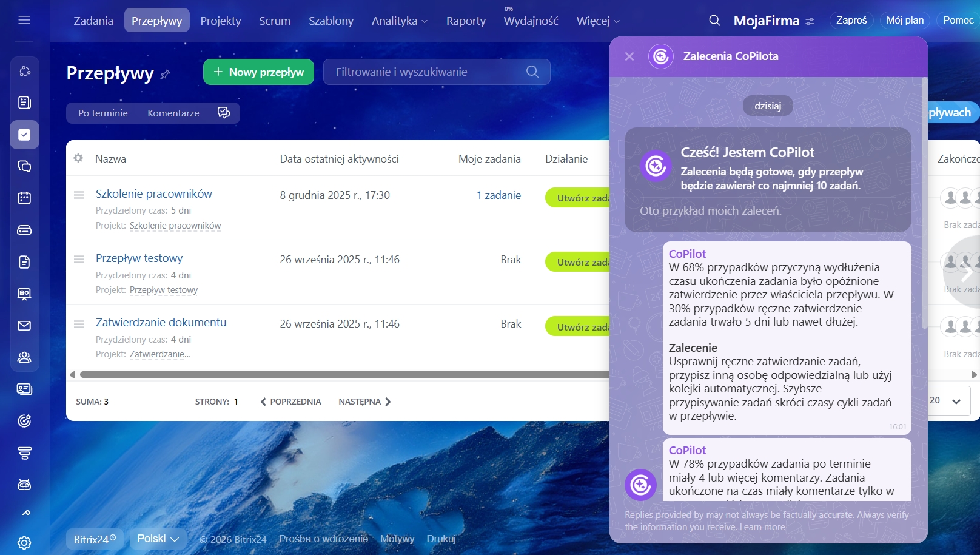Image resolution: width=980 pixels, height=555 pixels.
Task: Click the Nowy przepływ button
Action: pyautogui.click(x=258, y=72)
